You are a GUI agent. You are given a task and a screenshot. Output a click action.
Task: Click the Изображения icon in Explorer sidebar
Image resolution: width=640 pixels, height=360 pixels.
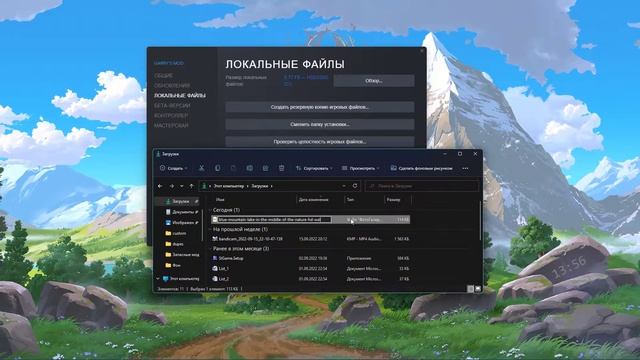point(168,223)
